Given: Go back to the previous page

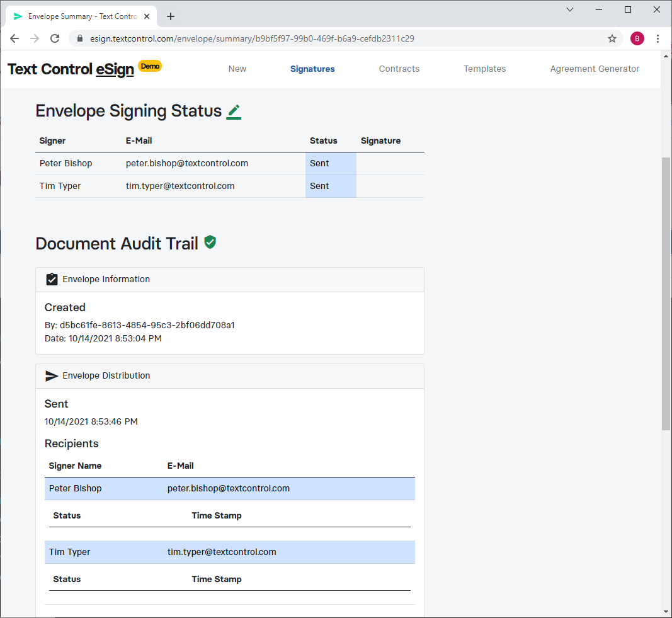Looking at the screenshot, I should click(14, 38).
